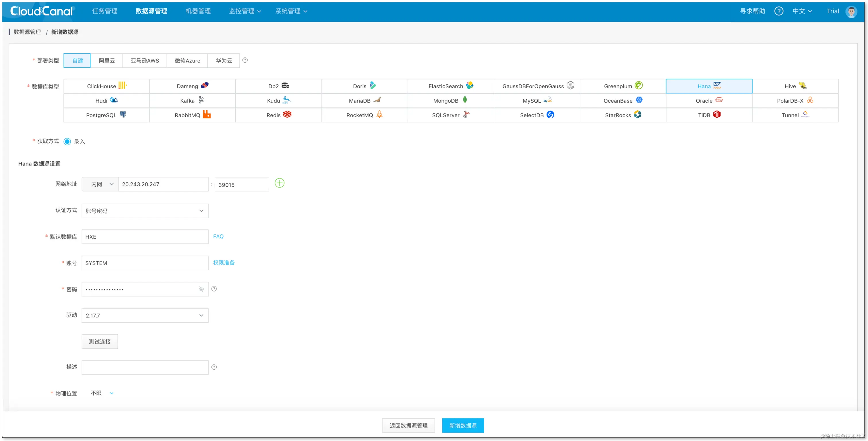Expand the 监控管理 menu

[x=245, y=11]
